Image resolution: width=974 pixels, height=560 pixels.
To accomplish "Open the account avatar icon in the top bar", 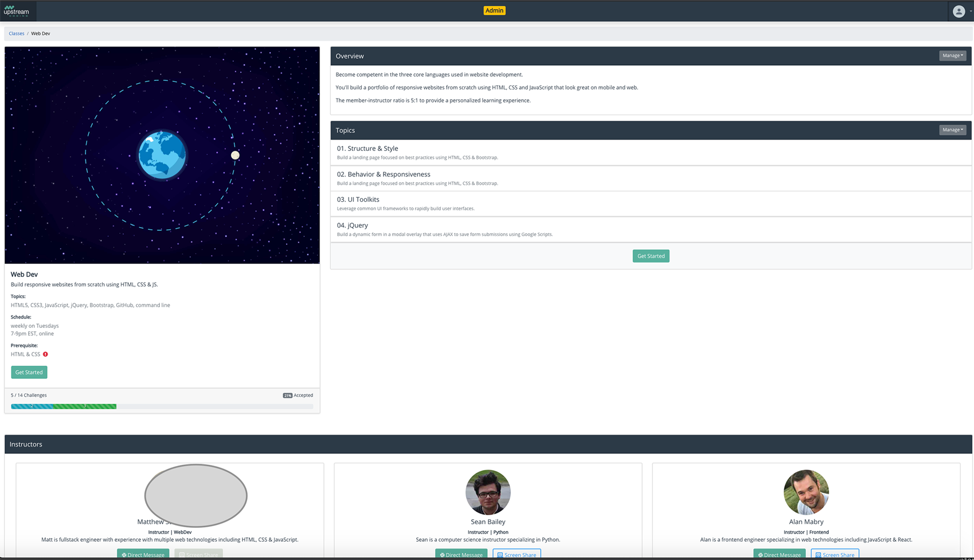I will (959, 11).
